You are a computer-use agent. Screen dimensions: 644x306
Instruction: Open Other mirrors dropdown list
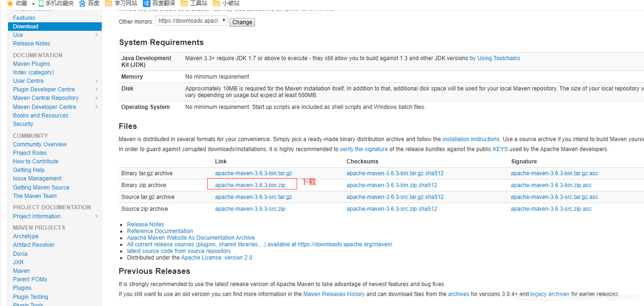coord(192,21)
